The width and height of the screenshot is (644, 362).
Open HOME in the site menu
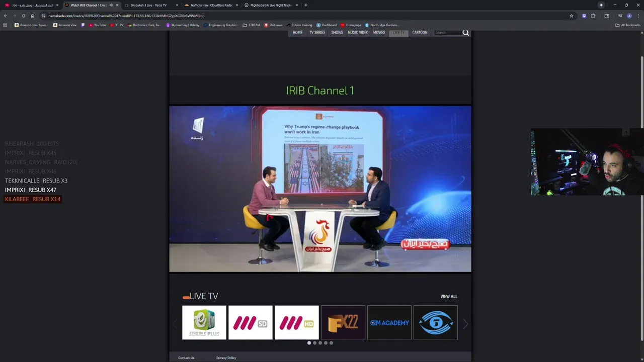click(x=298, y=33)
